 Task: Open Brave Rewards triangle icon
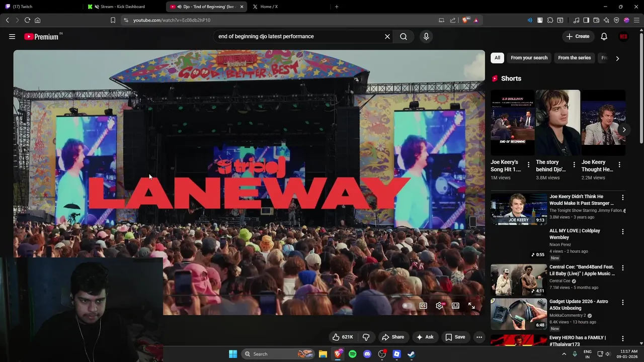475,20
